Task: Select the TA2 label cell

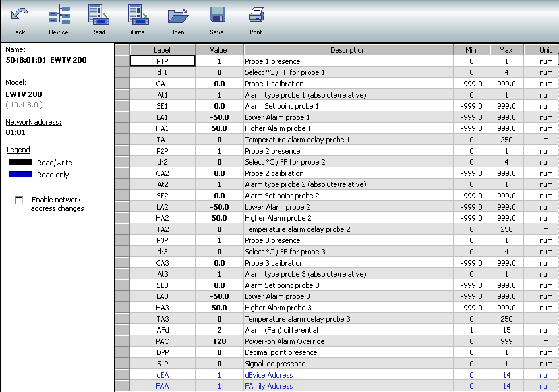Action: point(163,229)
